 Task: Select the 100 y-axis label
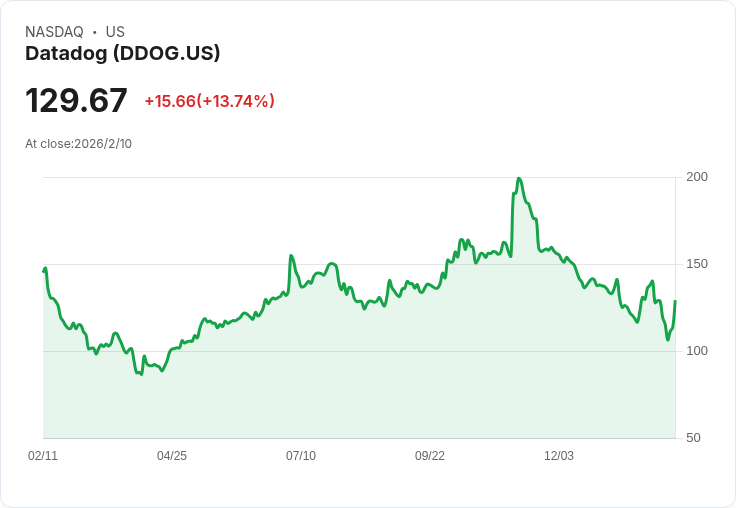(697, 351)
